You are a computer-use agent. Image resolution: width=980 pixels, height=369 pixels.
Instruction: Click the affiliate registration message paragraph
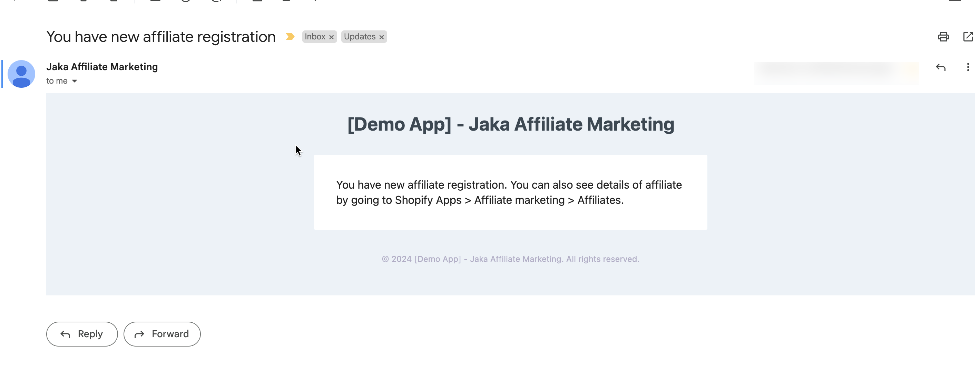pos(509,192)
